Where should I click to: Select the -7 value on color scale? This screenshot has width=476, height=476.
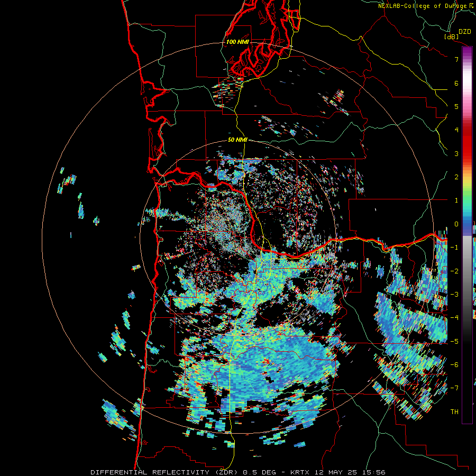[x=454, y=388]
